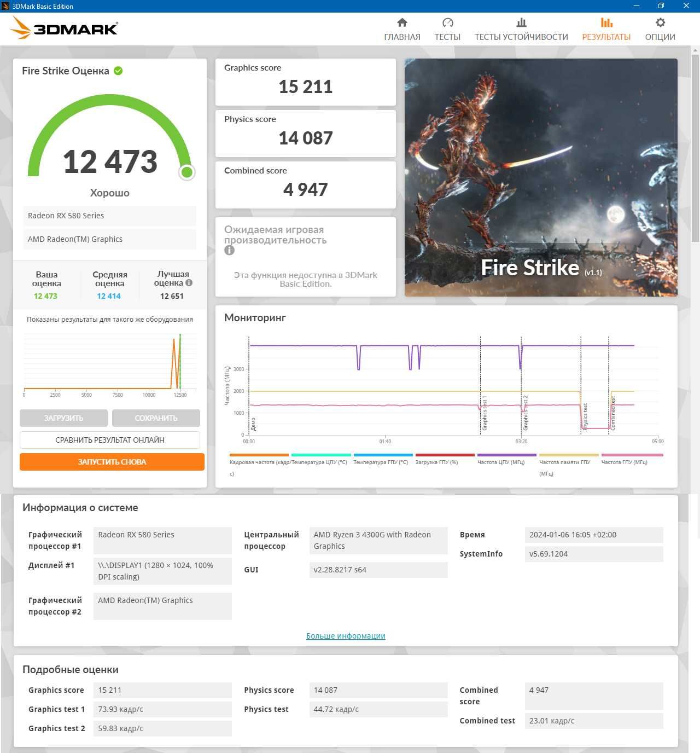Click the ЗАГРУЗИТЬ button

63,418
